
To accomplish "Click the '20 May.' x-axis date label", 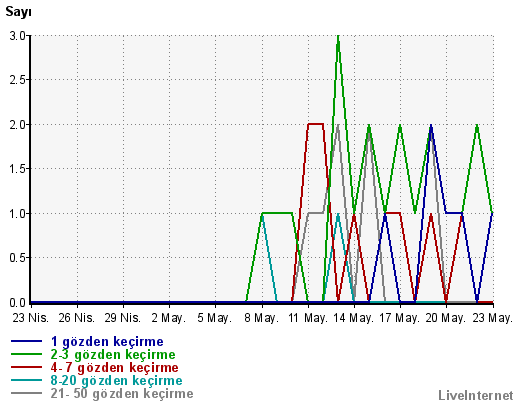I will click(446, 318).
